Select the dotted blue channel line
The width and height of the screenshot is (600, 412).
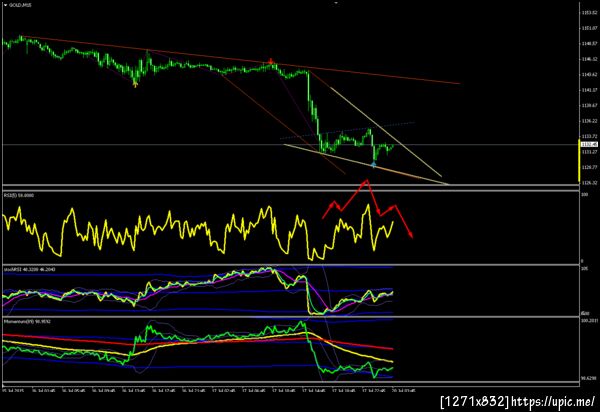pyautogui.click(x=347, y=130)
